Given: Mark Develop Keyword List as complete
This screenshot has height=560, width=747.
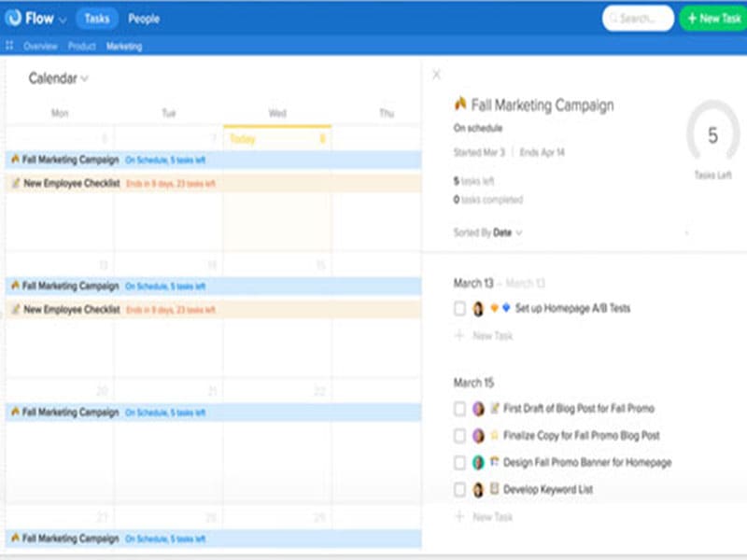Looking at the screenshot, I should coord(458,489).
